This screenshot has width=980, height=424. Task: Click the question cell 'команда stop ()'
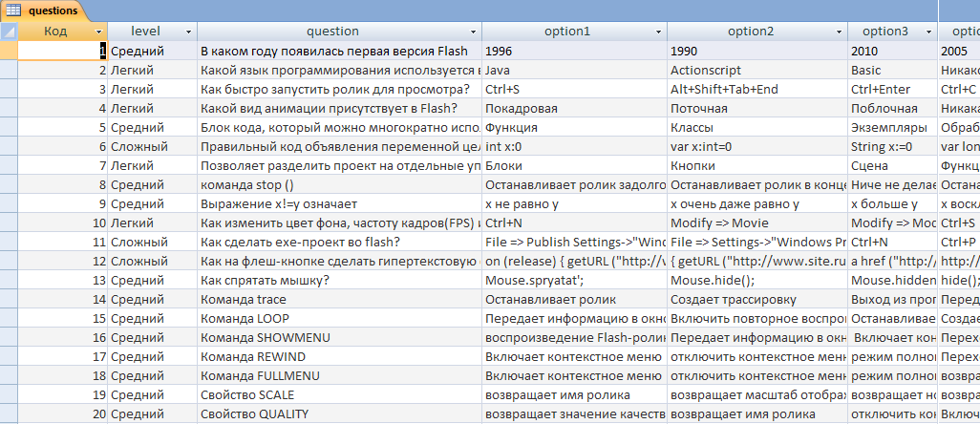(340, 185)
